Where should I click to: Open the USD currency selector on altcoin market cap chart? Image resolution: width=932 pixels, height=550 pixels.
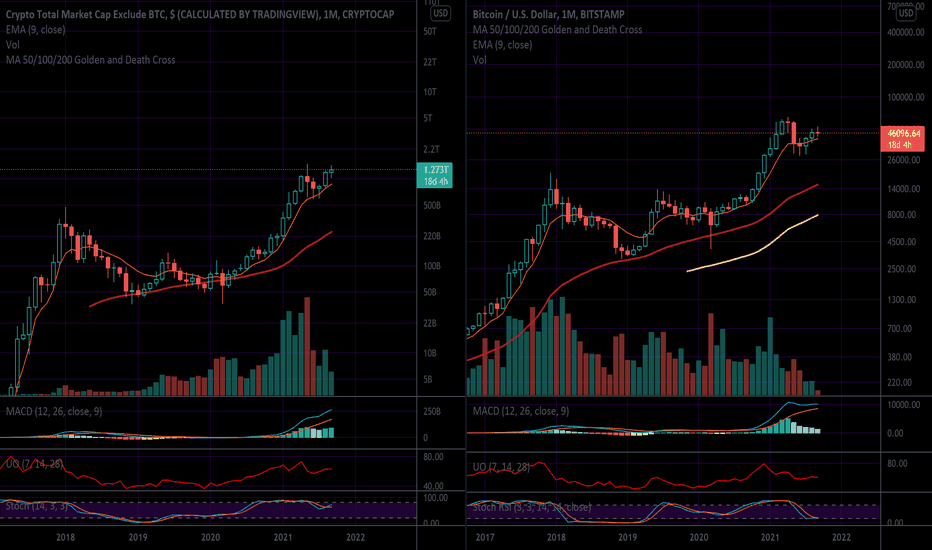[440, 13]
